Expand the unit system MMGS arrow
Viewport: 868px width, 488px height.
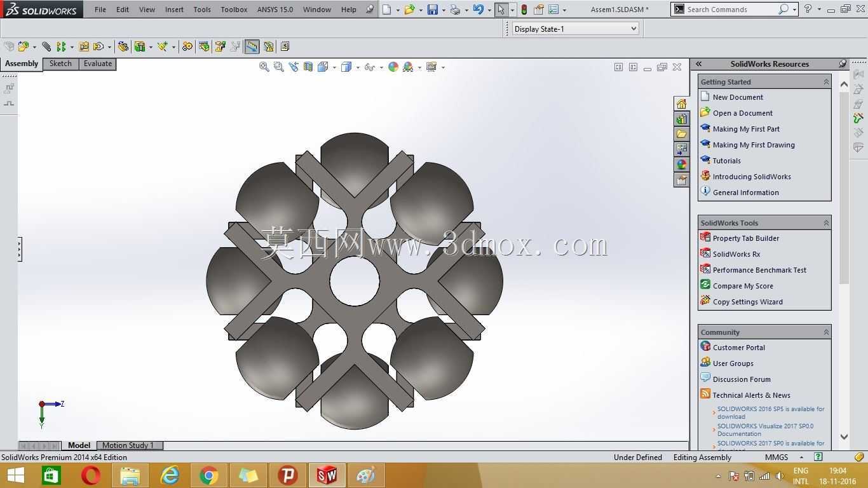point(801,457)
